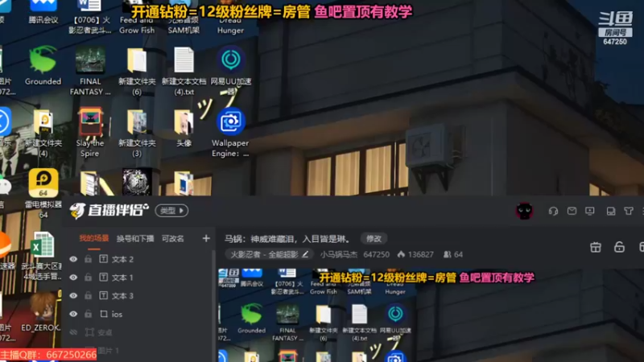This screenshot has width=644, height=362.
Task: Open the streamer avatar in 直播伴侣 header
Action: click(524, 211)
